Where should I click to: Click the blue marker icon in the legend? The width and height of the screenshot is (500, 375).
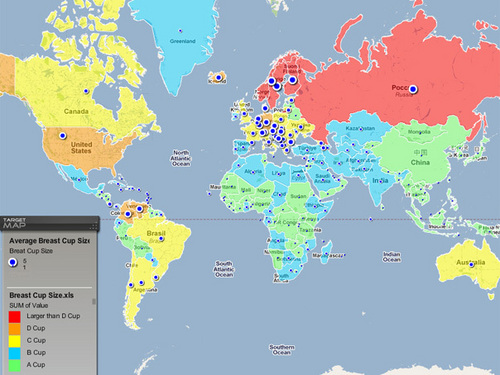[x=13, y=263]
